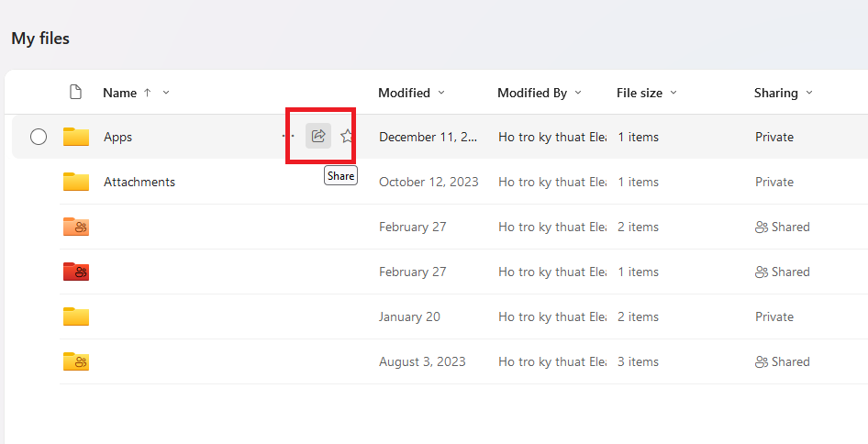Click the yellow shared folder icon in last row
The width and height of the screenshot is (868, 444).
[x=76, y=361]
